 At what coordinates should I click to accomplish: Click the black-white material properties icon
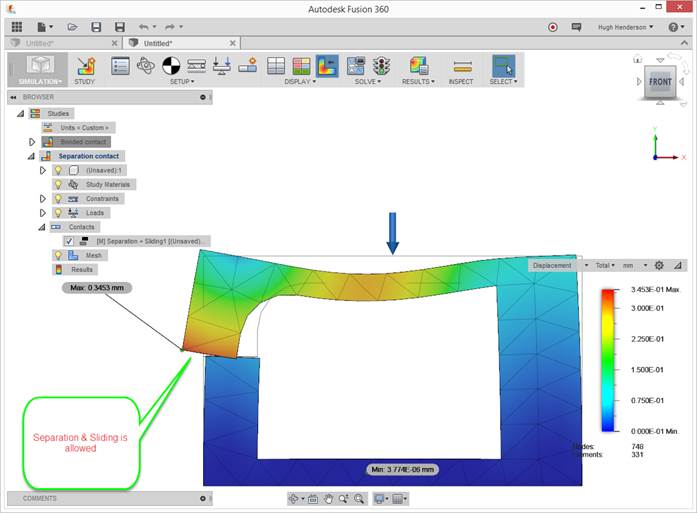tap(171, 66)
